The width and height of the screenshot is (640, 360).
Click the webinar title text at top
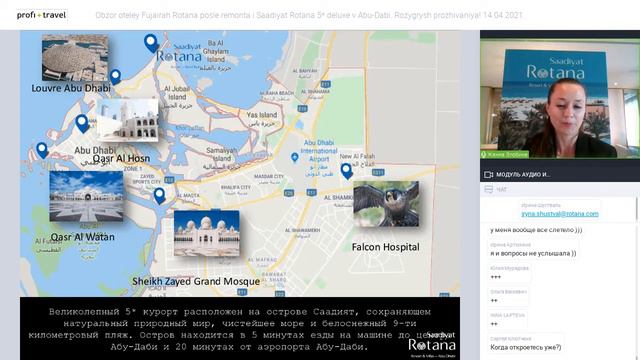[x=309, y=16]
